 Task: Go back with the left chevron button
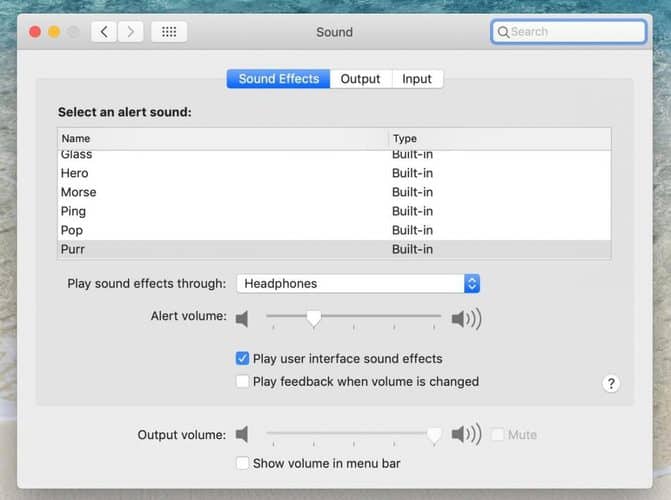(104, 32)
